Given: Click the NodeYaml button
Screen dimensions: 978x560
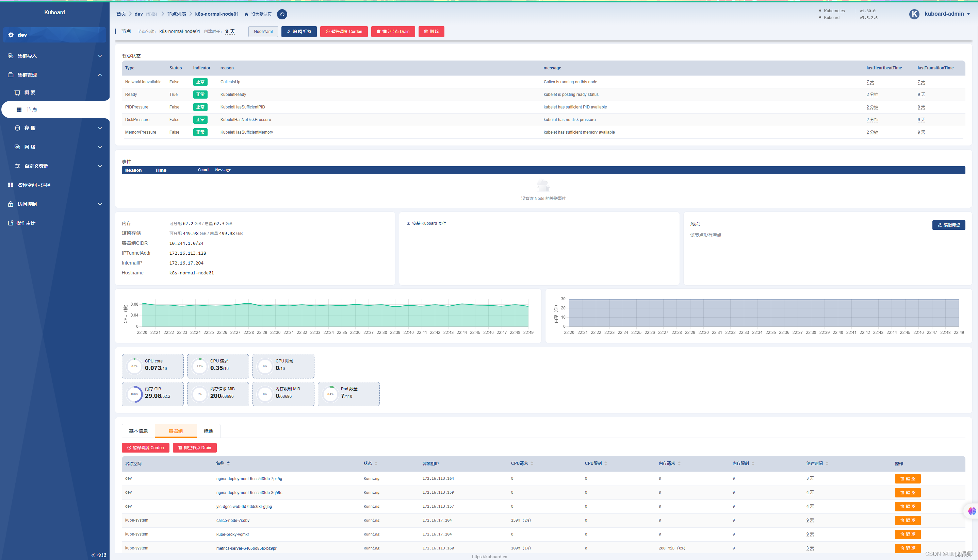Looking at the screenshot, I should tap(263, 32).
